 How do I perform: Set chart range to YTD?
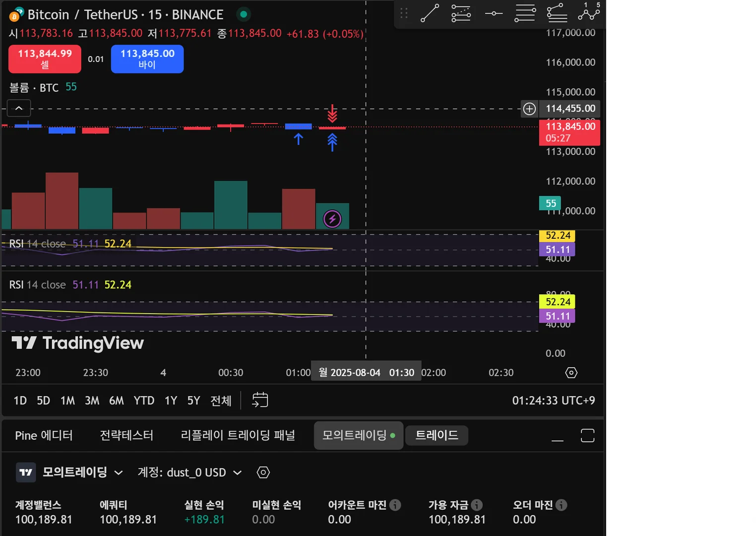pos(144,401)
